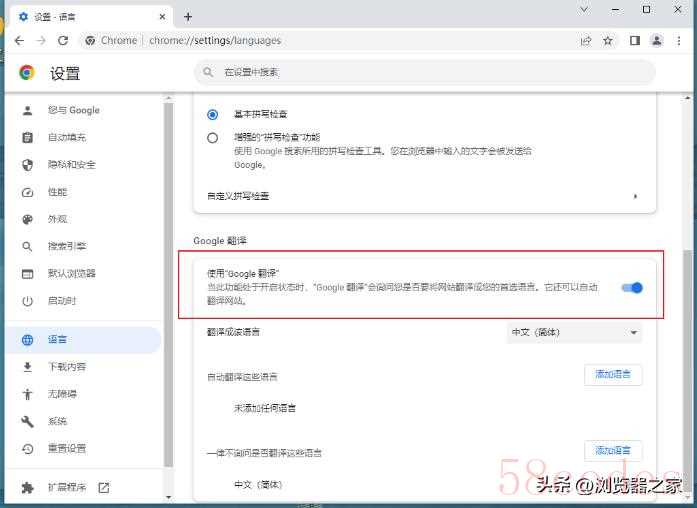Click external link icon beside 扩展程序
The image size is (697, 508).
point(104,488)
